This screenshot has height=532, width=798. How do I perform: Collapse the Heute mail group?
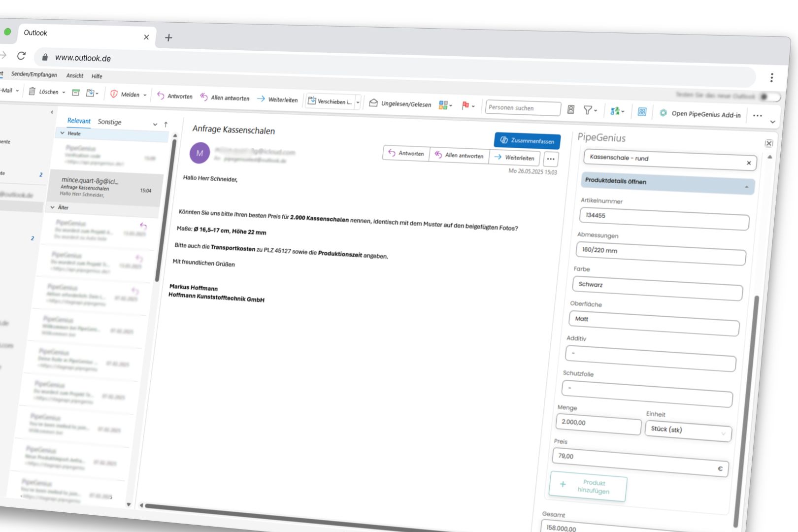click(x=63, y=133)
